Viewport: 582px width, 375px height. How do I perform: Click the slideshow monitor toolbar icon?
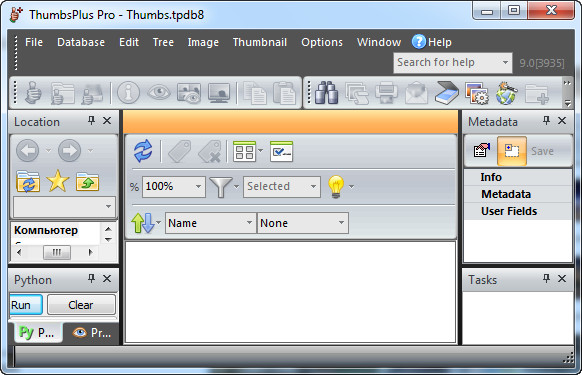point(219,92)
